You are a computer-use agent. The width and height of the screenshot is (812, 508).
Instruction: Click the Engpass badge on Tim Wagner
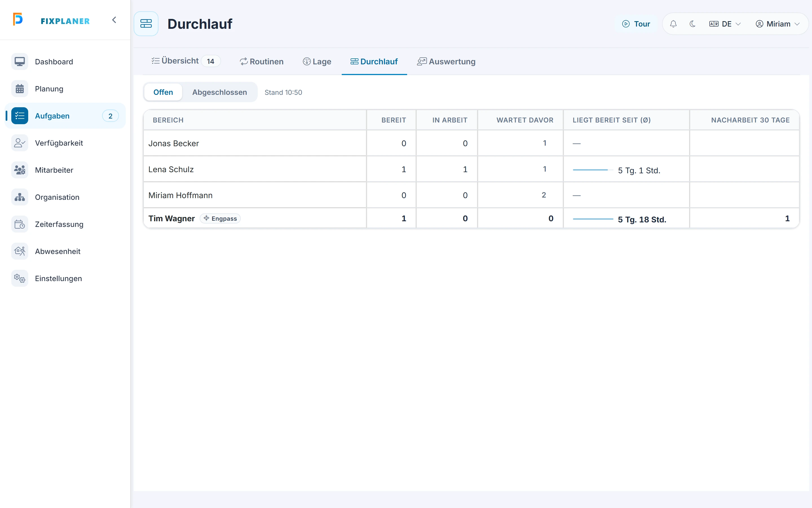220,218
